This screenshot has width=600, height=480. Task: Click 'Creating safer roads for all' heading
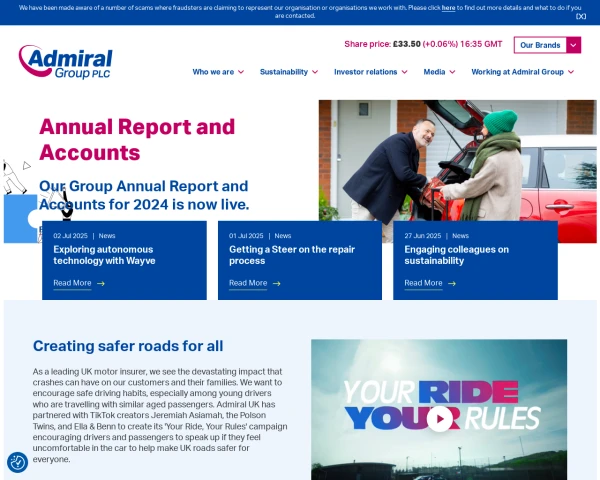tap(128, 346)
